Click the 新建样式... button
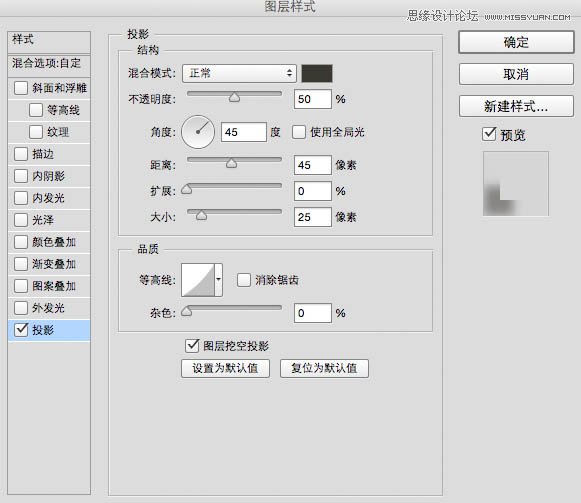 point(516,106)
